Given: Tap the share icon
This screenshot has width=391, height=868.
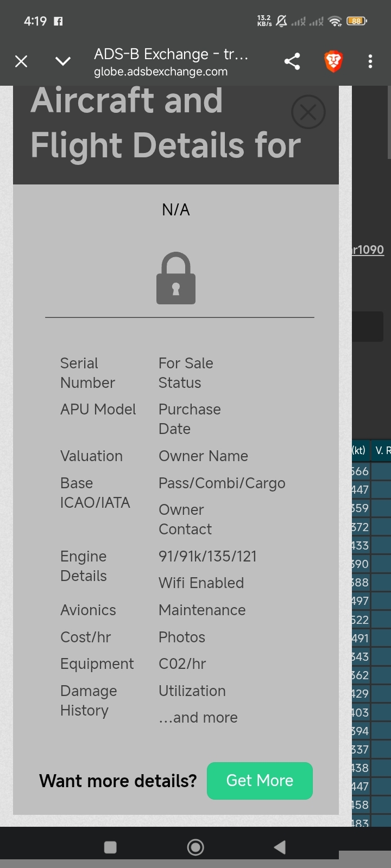Looking at the screenshot, I should [292, 61].
